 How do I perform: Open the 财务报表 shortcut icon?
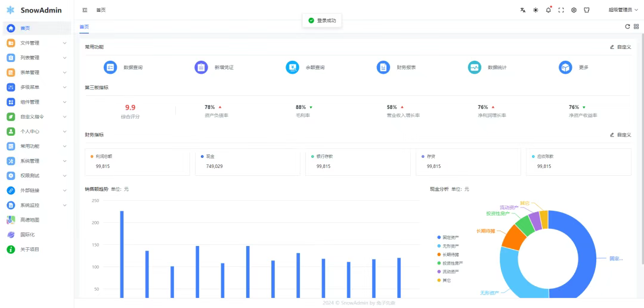383,67
